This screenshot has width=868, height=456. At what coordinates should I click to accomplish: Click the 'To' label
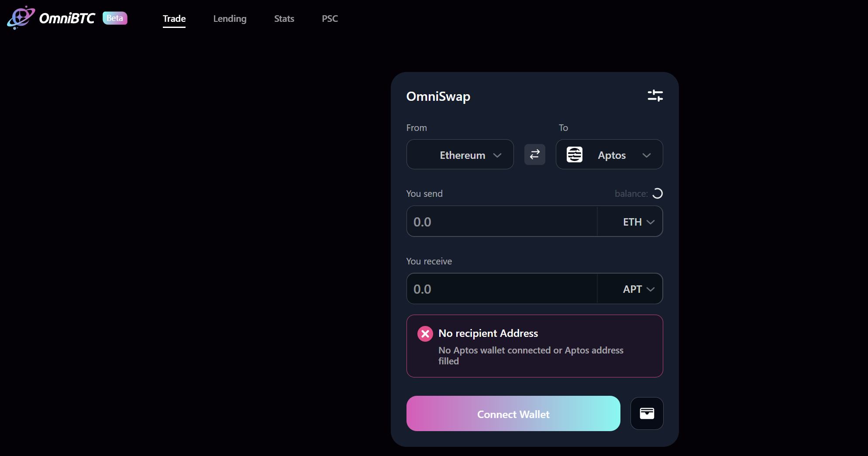click(563, 128)
